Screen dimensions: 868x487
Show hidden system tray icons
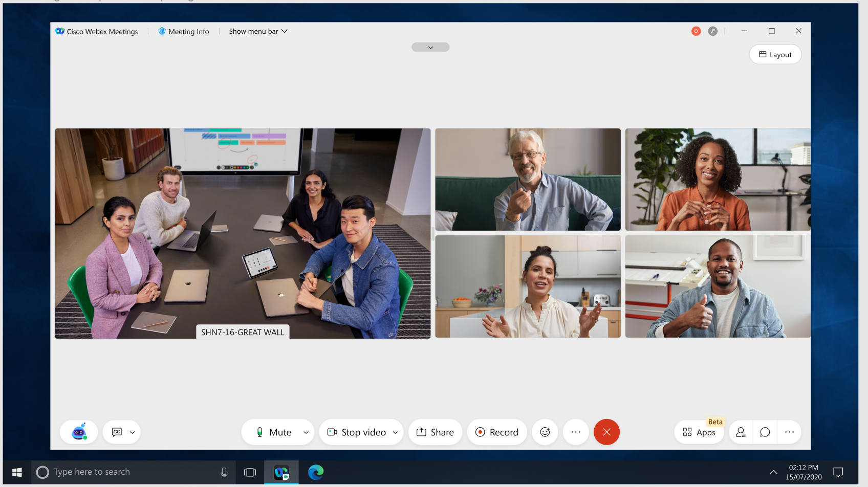tap(773, 472)
